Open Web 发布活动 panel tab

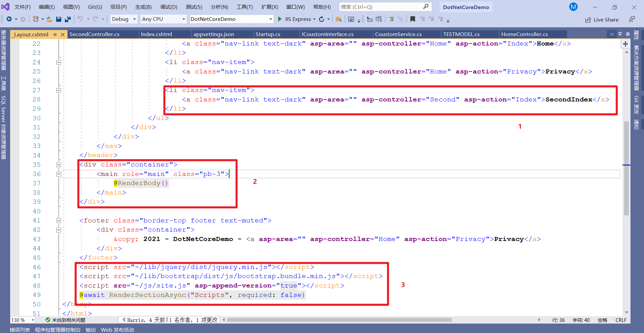[117, 330]
